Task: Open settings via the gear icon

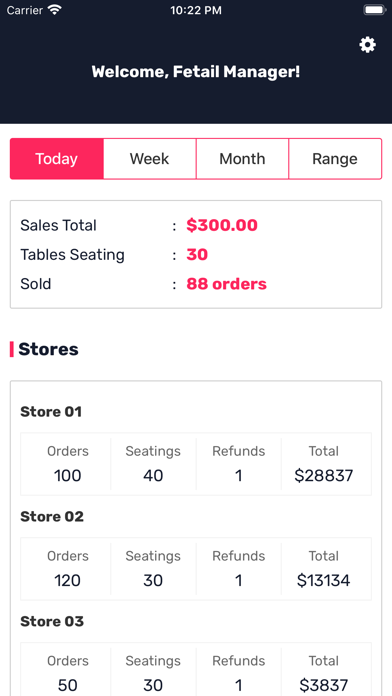Action: 368,45
